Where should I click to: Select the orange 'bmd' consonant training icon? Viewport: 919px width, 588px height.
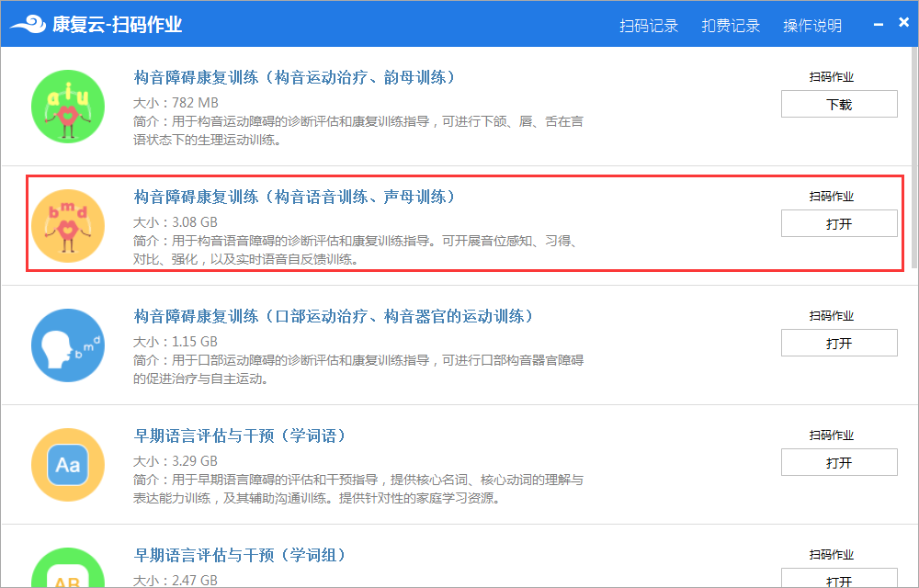pyautogui.click(x=67, y=225)
